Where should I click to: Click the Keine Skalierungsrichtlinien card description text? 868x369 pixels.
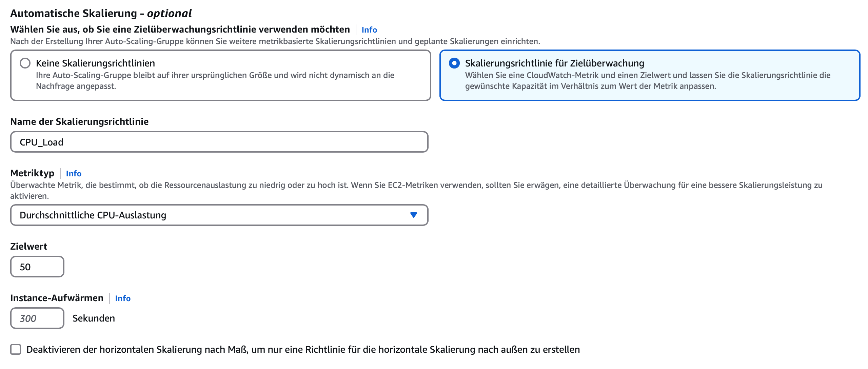[215, 81]
